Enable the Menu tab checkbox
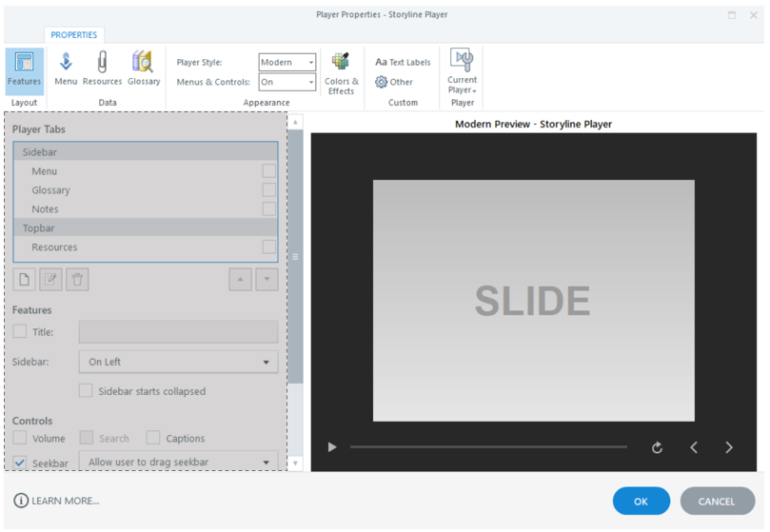Image resolution: width=770 pixels, height=532 pixels. tap(269, 171)
